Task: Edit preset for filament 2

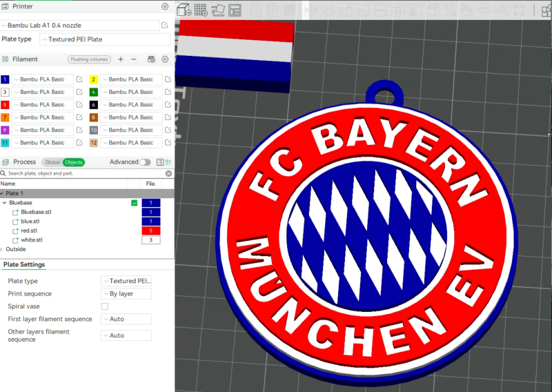Action: (168, 79)
